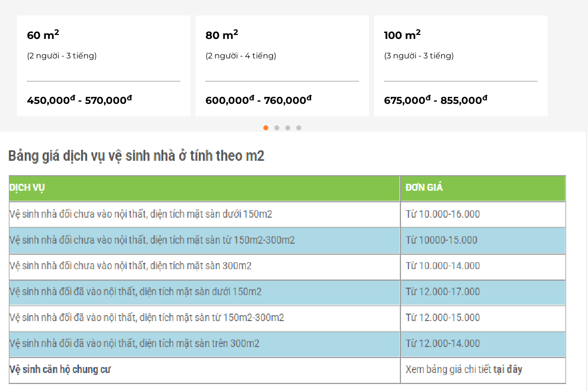
Task: Open the 60 m² pricing card title
Action: pos(43,35)
